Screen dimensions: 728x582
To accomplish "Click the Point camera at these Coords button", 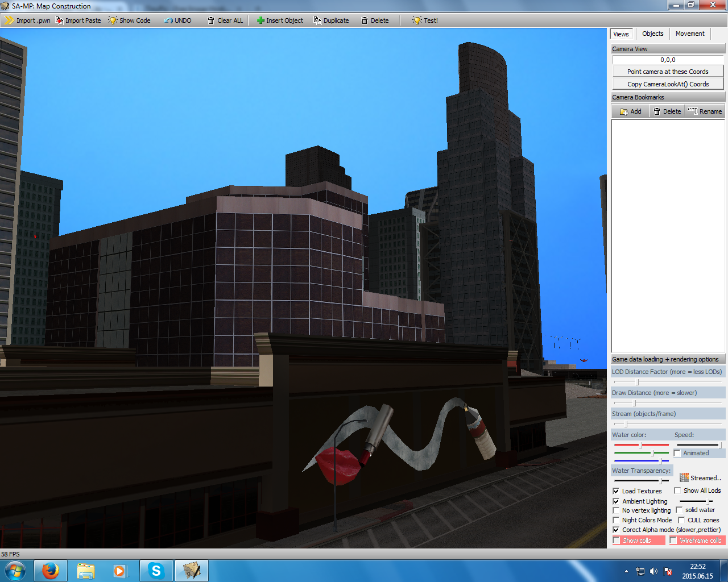I will point(668,72).
